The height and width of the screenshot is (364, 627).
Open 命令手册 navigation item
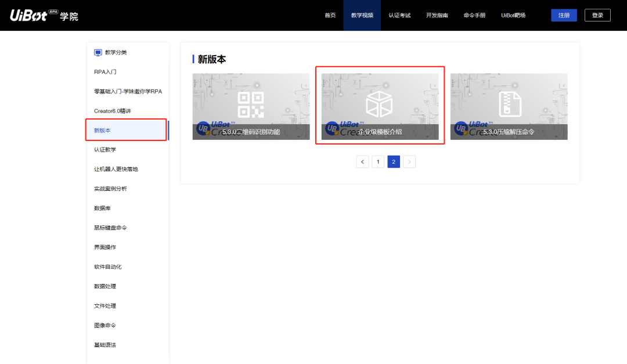[474, 15]
